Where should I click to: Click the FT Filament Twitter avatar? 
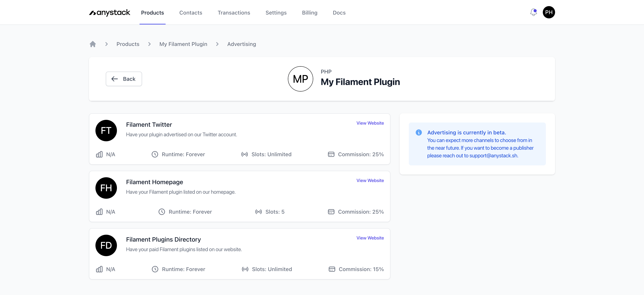point(106,131)
